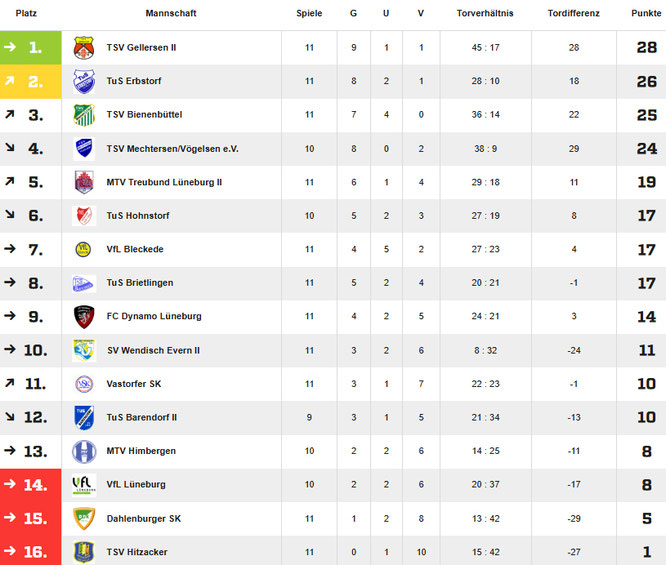
Task: Click the green first place rank cell
Action: pos(31,48)
